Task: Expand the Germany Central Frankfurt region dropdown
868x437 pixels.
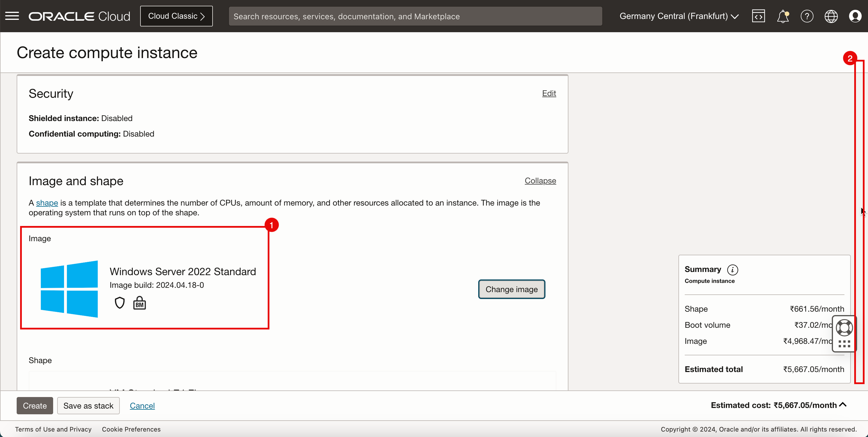Action: [680, 16]
